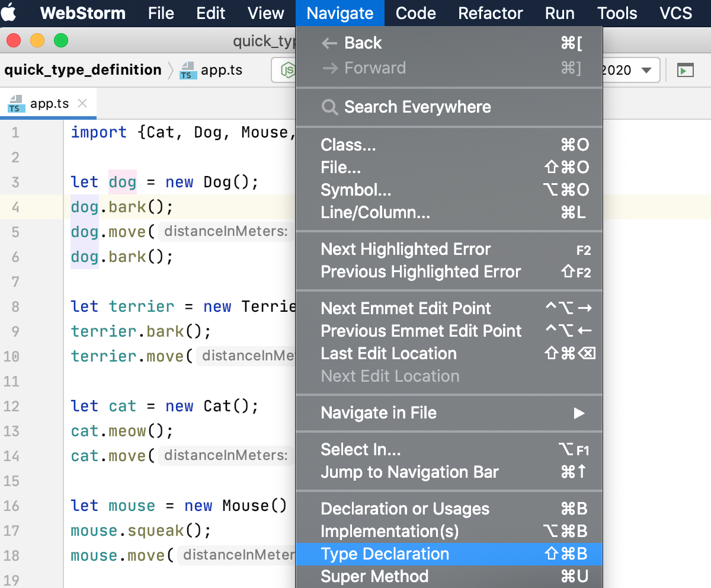The image size is (711, 588).
Task: Click the Node.js run configuration icon
Action: [x=287, y=70]
